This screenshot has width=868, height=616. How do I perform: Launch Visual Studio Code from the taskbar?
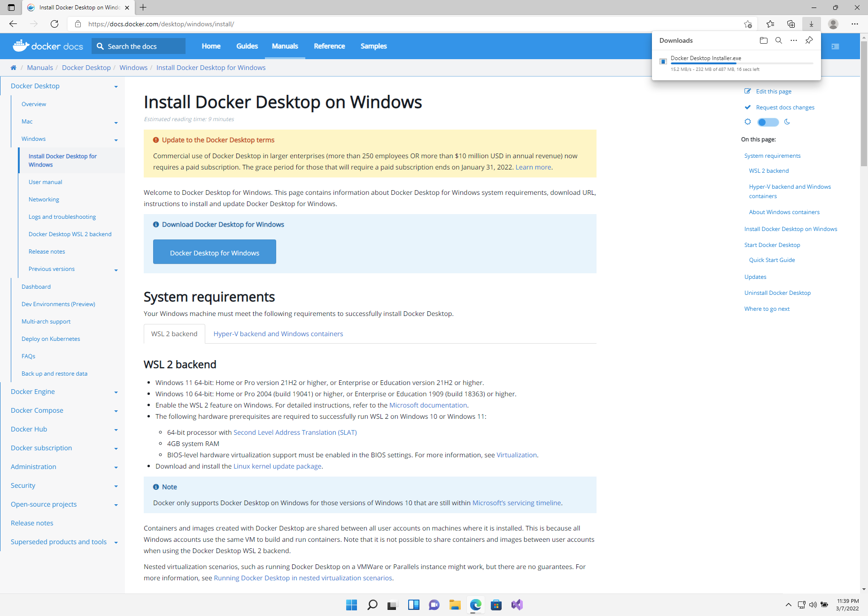517,605
